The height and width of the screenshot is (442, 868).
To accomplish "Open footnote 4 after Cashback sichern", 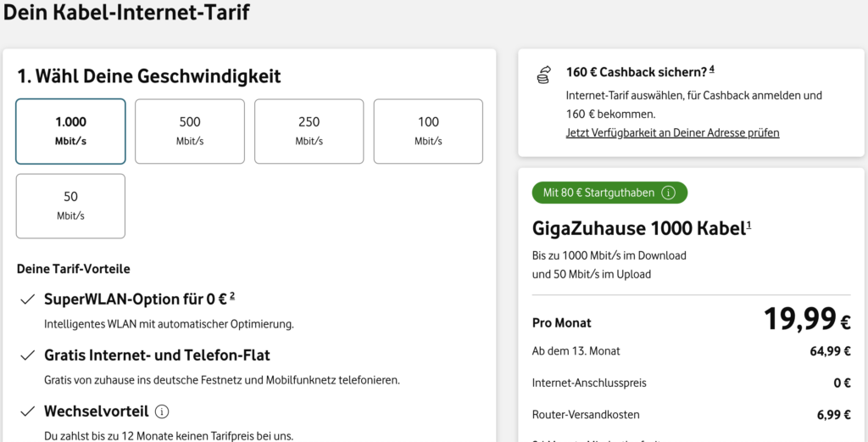I will 712,69.
